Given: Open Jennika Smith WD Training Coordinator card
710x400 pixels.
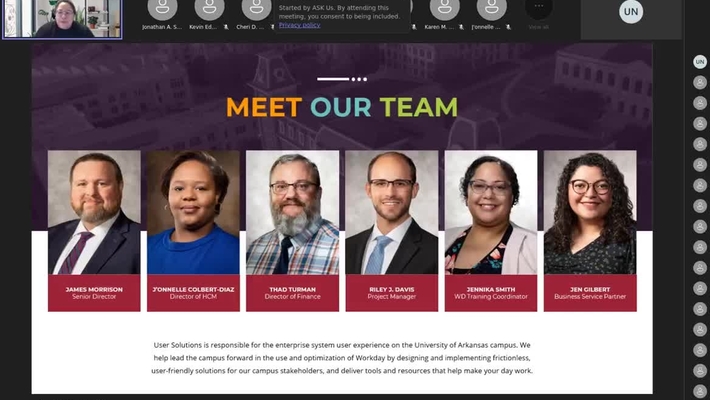Looking at the screenshot, I should [x=491, y=231].
